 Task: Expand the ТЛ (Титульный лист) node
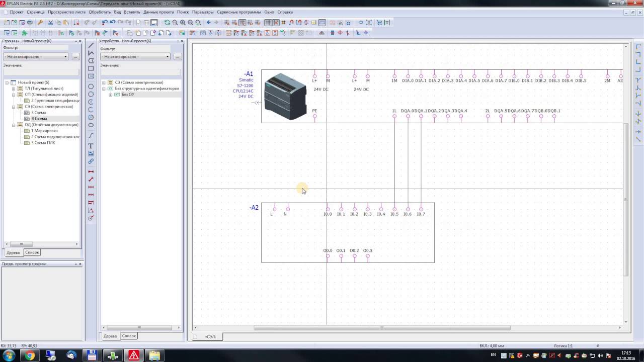tap(14, 88)
